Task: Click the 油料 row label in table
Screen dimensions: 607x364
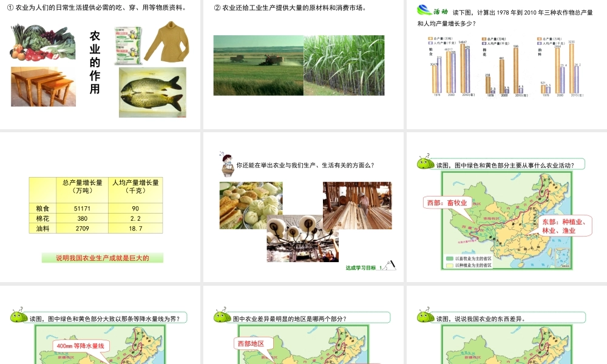Action: 42,228
